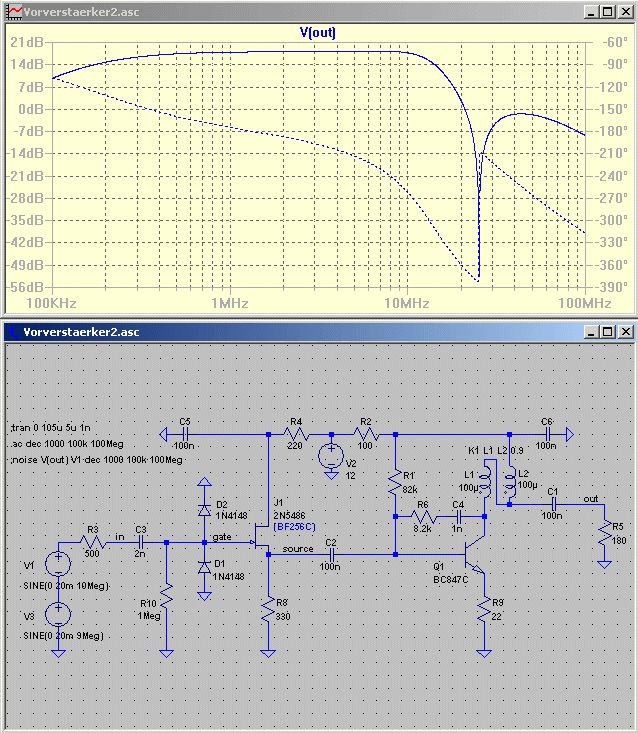
Task: Click the .ac dec 1000 directive text
Action: 67,444
